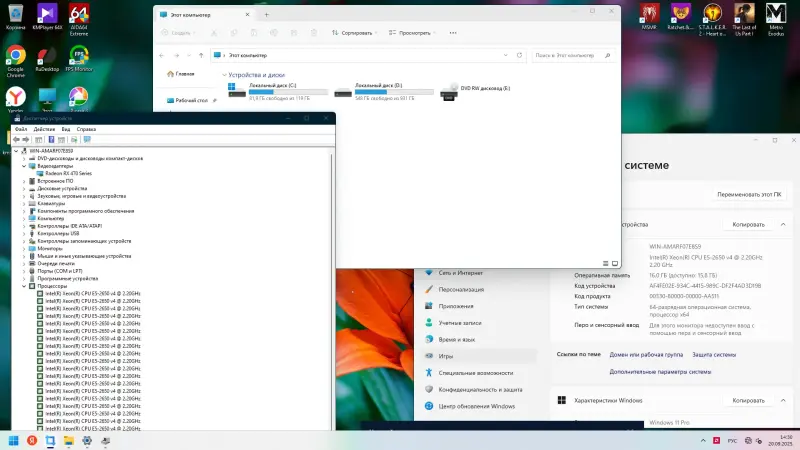The height and width of the screenshot is (450, 800).
Task: Click the Локальный диск (C:) capacity bar
Action: coord(288,92)
